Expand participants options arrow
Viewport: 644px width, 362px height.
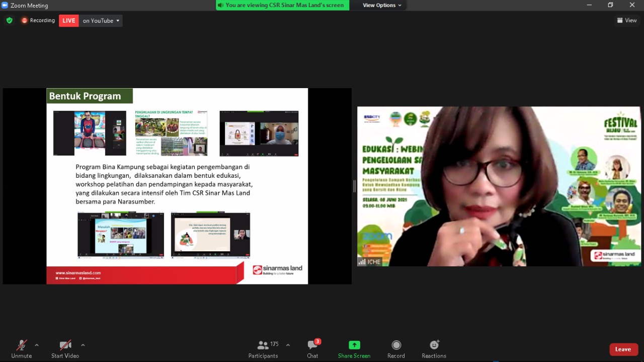coord(288,345)
